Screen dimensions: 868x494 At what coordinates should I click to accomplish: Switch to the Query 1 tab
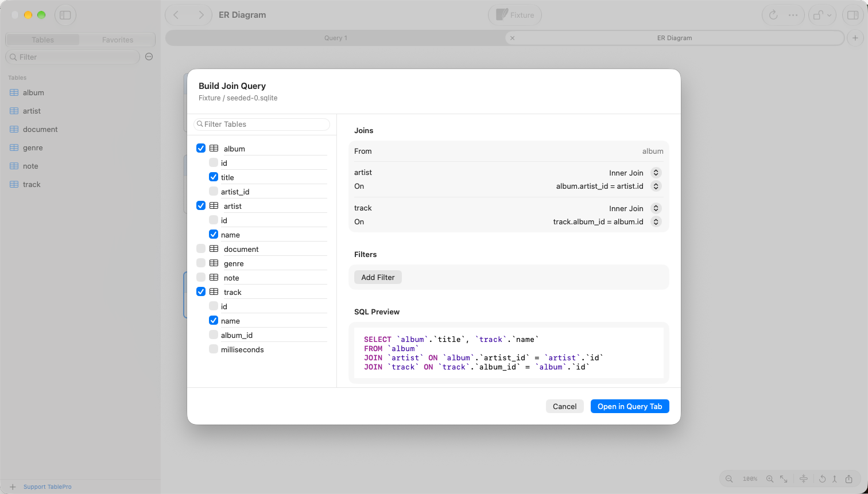pos(336,38)
